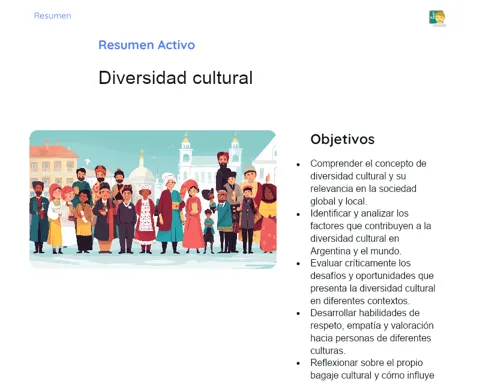Click the Objetivos section heading
The width and height of the screenshot is (480, 384).
tap(342, 139)
